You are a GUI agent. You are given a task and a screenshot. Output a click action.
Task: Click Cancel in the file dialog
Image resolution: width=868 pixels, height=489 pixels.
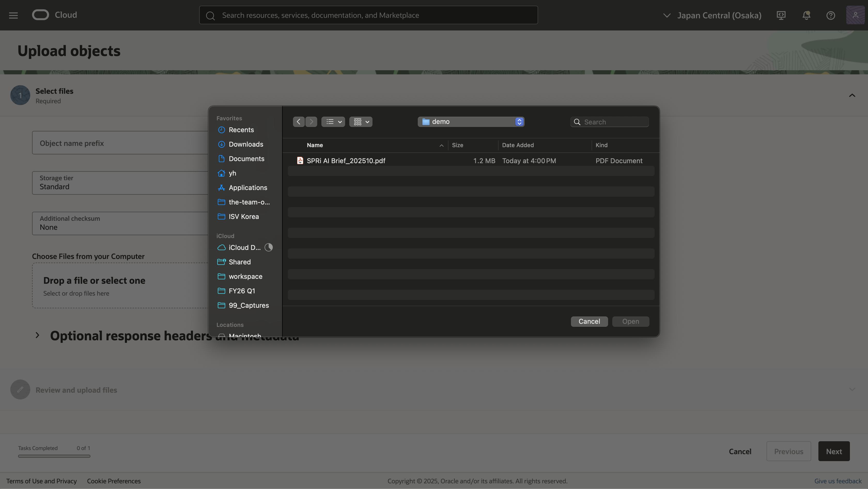pos(589,321)
